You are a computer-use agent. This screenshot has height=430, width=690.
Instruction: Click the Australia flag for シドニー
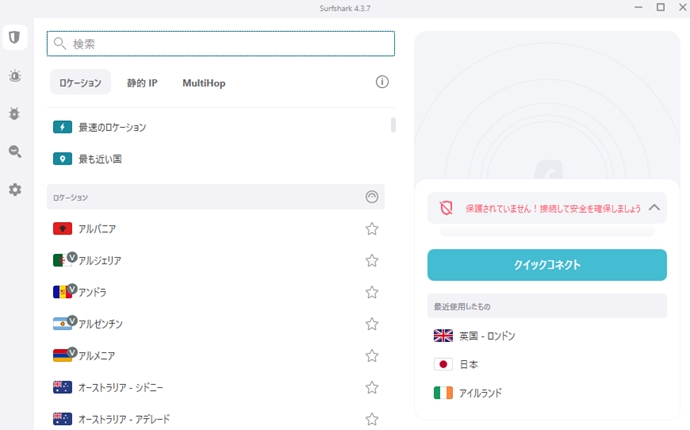[x=62, y=387]
